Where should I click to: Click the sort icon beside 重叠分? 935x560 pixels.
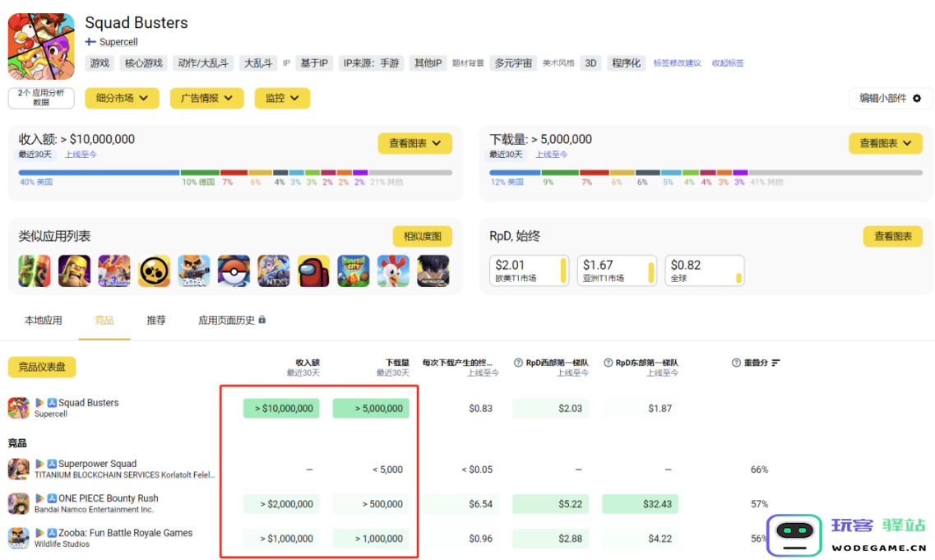[x=775, y=363]
